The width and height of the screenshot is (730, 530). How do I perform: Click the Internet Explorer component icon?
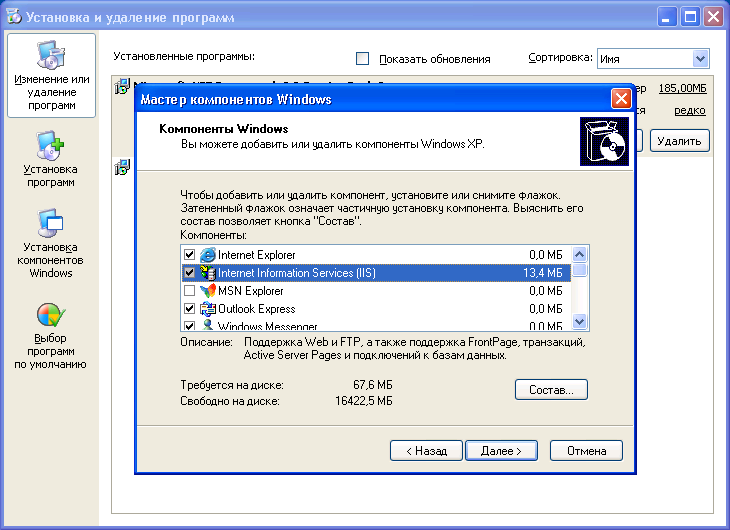coord(208,255)
